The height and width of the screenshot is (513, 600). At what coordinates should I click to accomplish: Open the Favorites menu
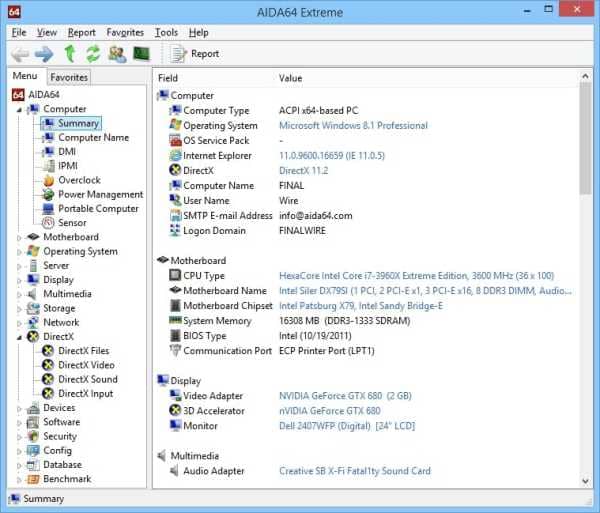pos(125,33)
